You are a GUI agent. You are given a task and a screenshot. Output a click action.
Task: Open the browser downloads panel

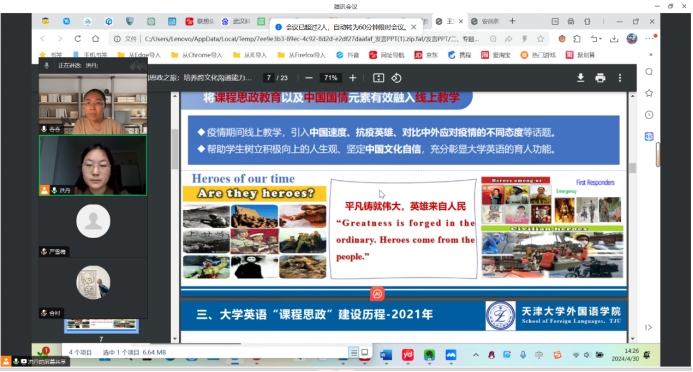point(614,39)
